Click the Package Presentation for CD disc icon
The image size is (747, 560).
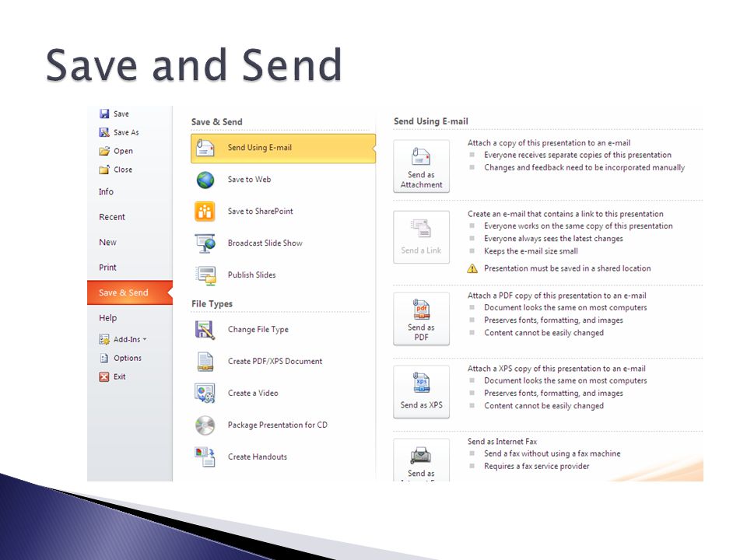pos(205,425)
